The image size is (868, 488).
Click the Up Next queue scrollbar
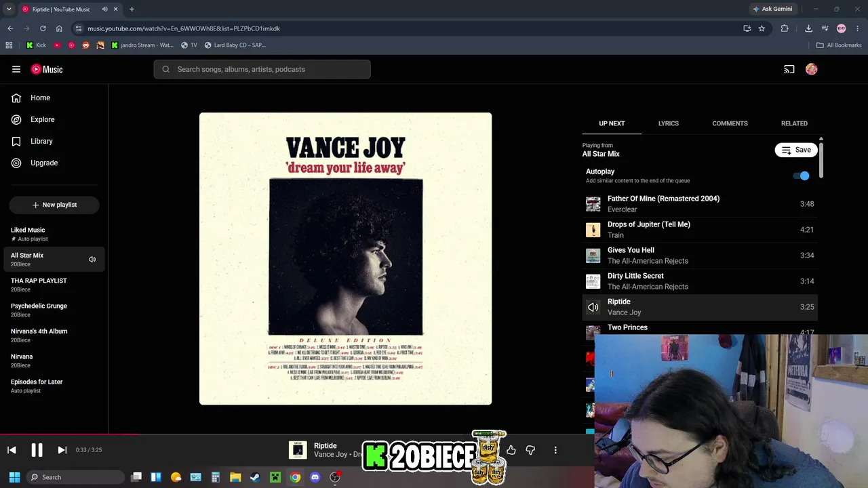pyautogui.click(x=821, y=160)
